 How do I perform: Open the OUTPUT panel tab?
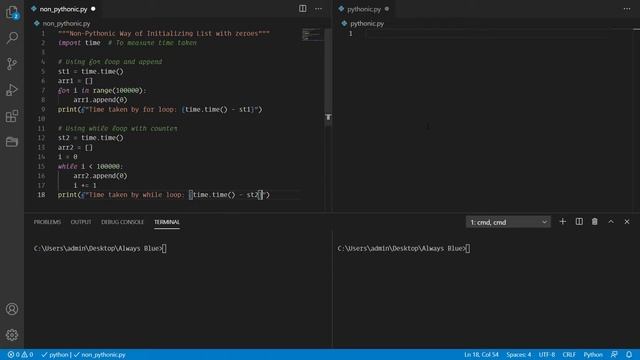81,222
